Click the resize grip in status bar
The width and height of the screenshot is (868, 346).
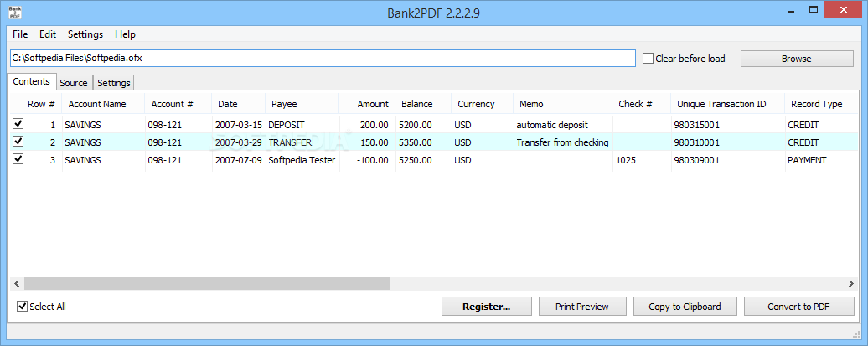click(x=855, y=333)
